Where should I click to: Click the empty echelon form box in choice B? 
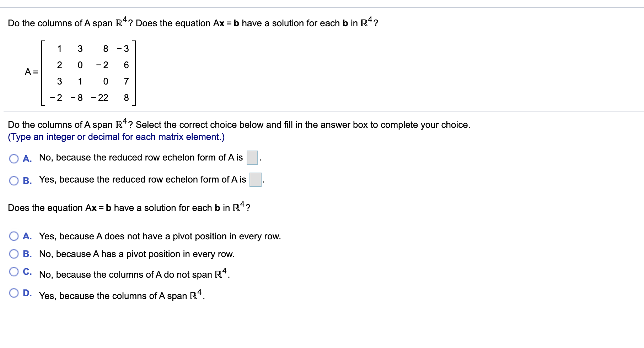click(255, 180)
